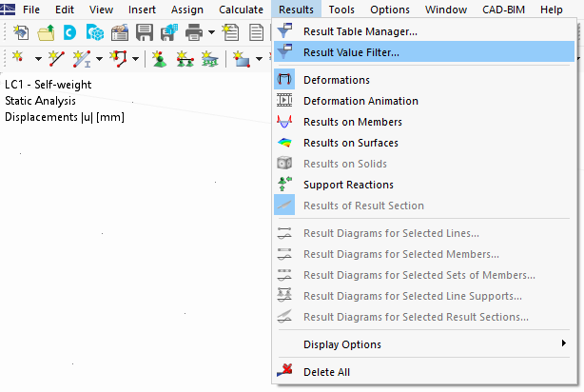584x392 pixels.
Task: Select the New Nodal Support icon
Action: coord(158,60)
